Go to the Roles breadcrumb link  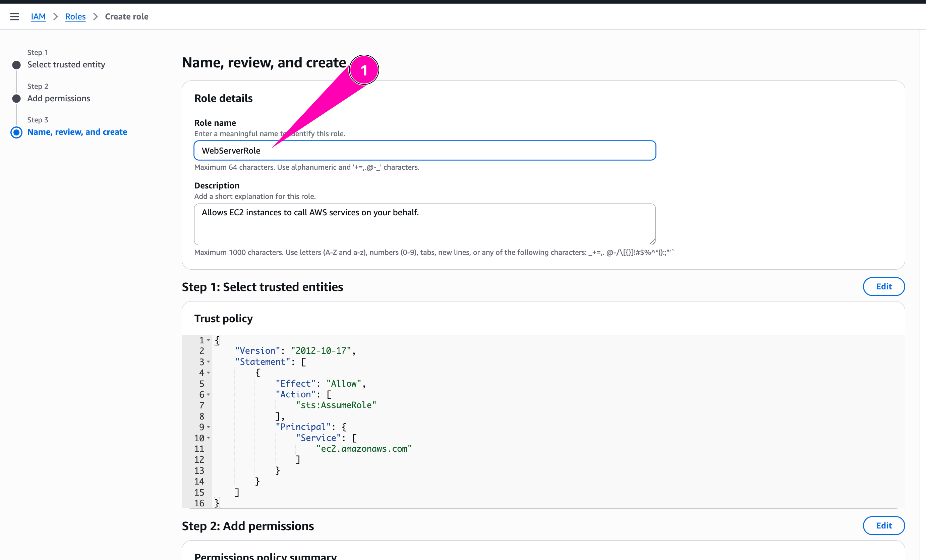75,16
